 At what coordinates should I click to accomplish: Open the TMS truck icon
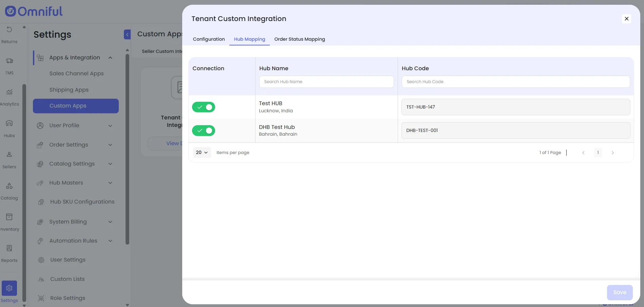click(9, 61)
